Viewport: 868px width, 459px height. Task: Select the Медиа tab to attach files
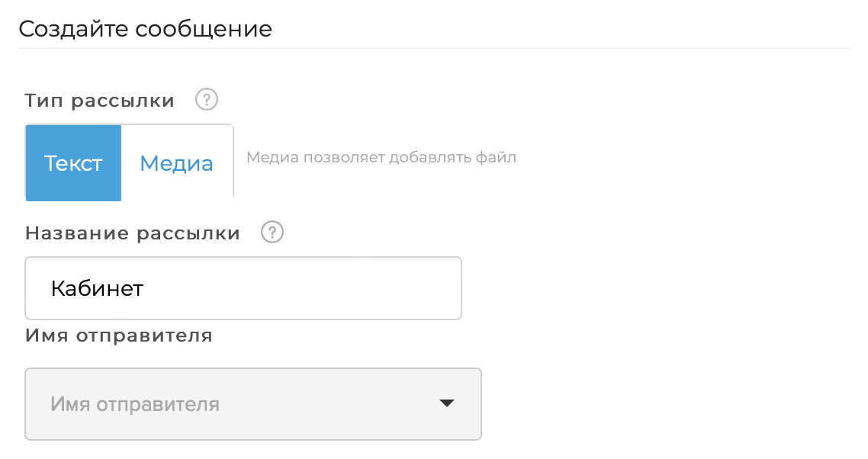pos(176,162)
